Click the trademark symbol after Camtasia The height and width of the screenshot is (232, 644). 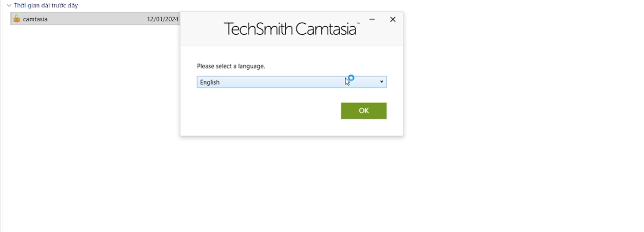358,24
